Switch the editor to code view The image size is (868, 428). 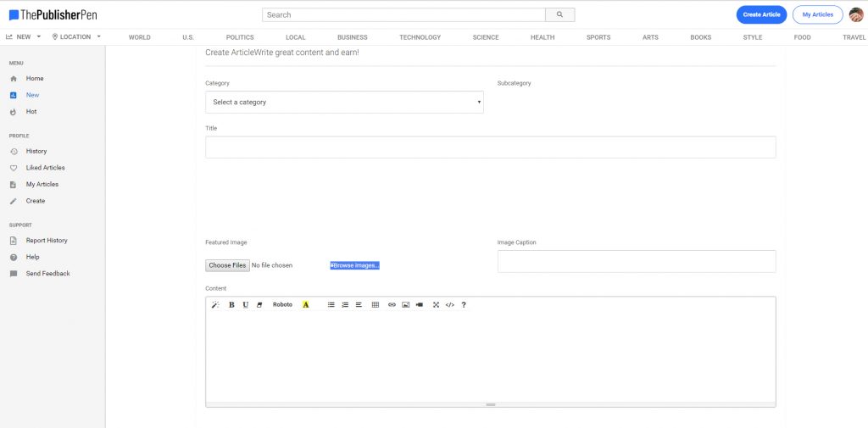pos(450,304)
